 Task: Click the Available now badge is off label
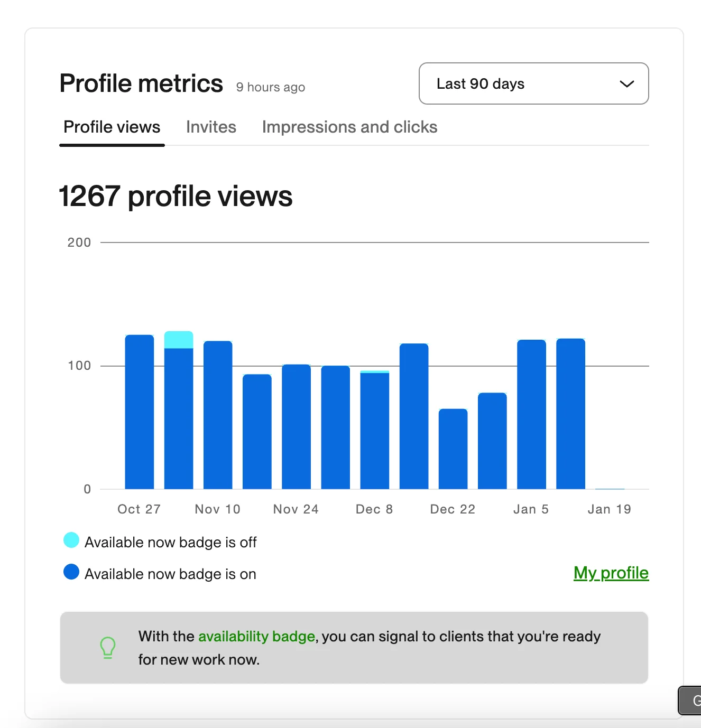coord(170,543)
